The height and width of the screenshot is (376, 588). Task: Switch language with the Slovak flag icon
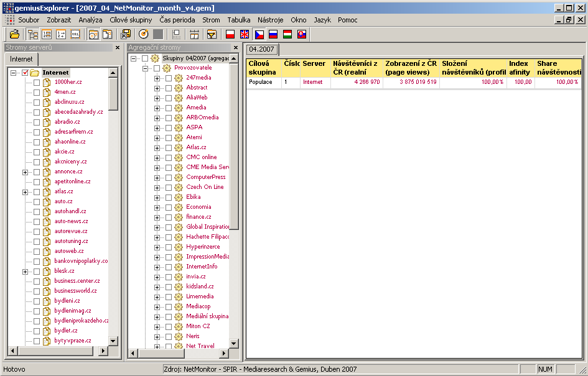click(302, 34)
